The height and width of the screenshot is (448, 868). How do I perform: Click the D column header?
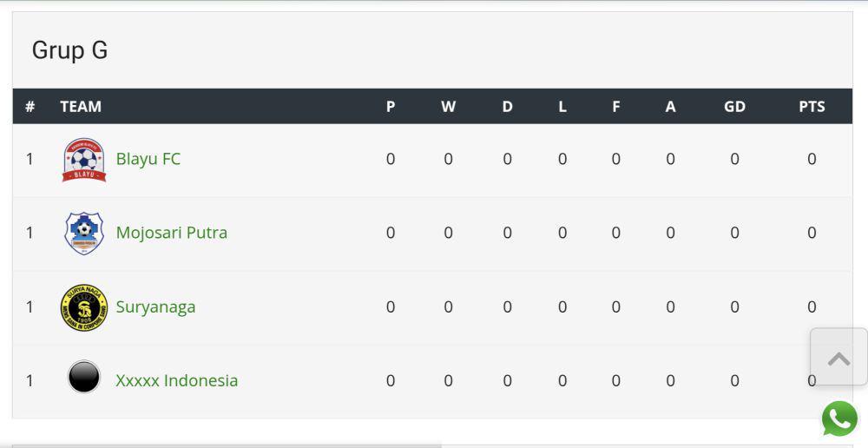point(507,106)
